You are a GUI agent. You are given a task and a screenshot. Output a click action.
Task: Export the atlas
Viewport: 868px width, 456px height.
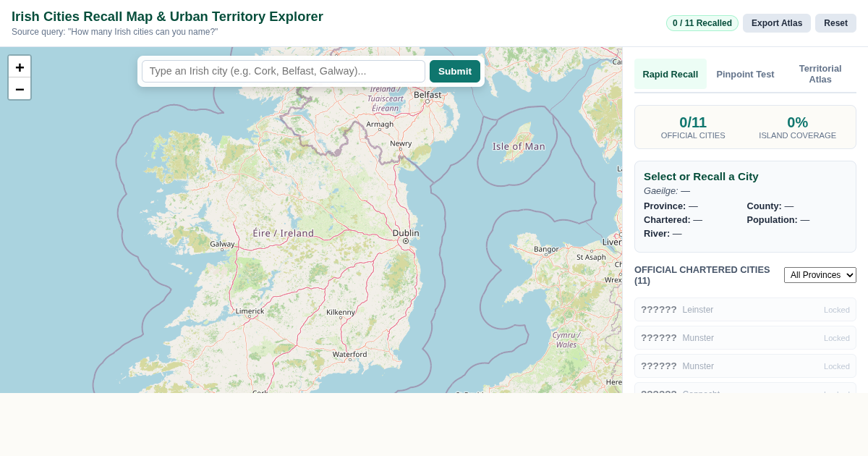pyautogui.click(x=777, y=23)
